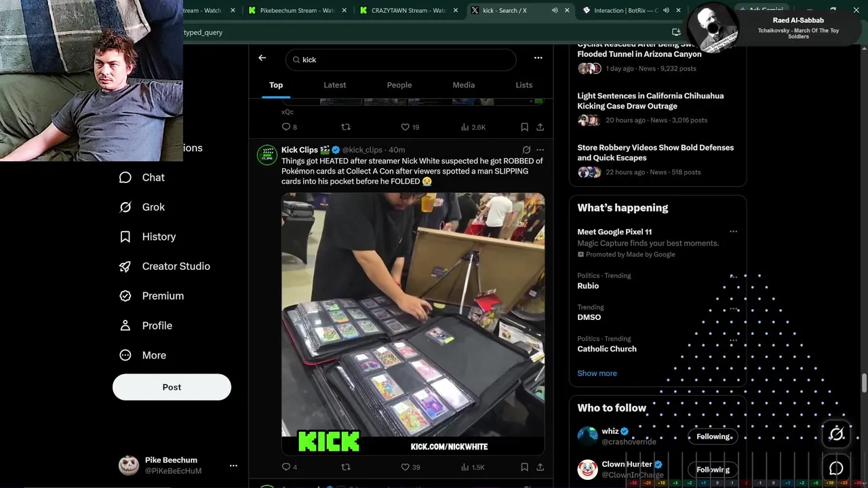Switch to the Top search tab
Viewport: 868px width, 488px height.
(276, 85)
